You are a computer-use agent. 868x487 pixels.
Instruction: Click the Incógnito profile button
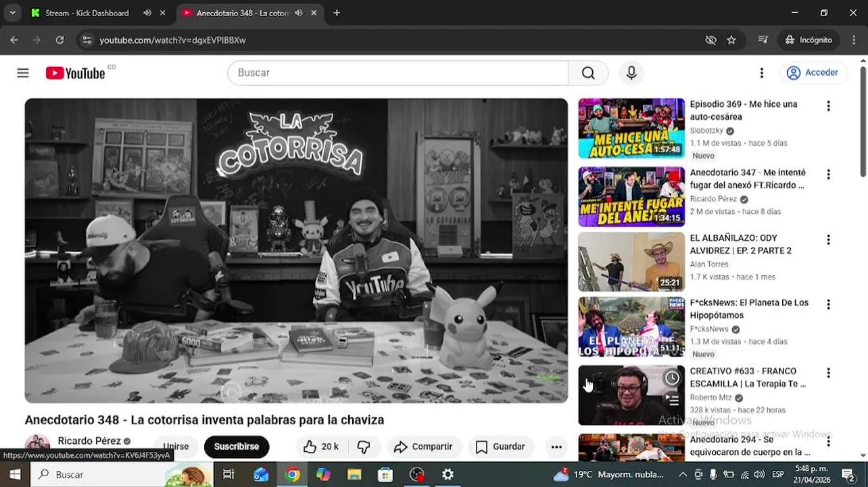[x=809, y=40]
